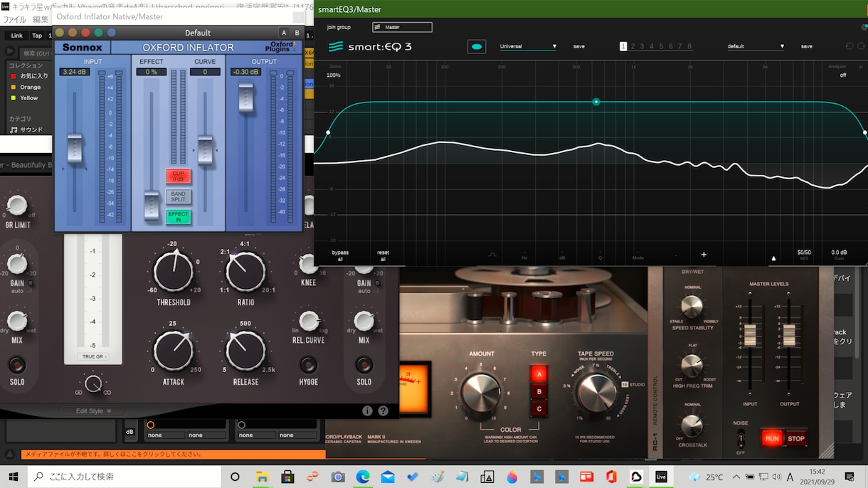Click the red circle button in Oxford Inflator
The image size is (868, 488).
click(85, 33)
